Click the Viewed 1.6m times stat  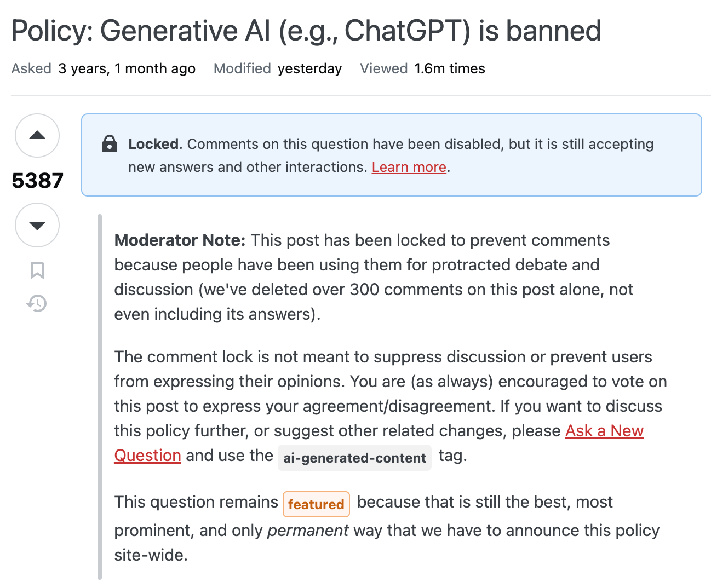pos(449,68)
